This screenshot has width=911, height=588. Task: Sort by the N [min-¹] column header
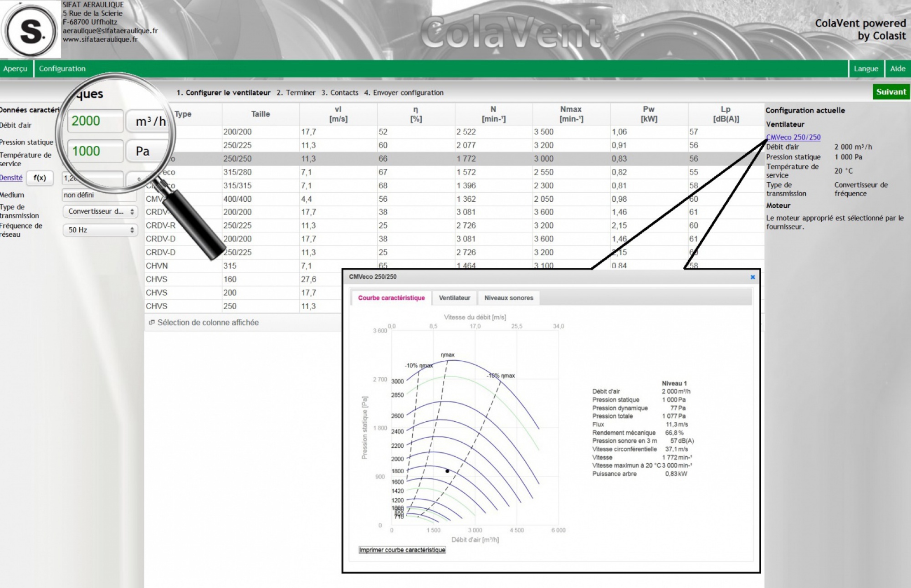493,114
